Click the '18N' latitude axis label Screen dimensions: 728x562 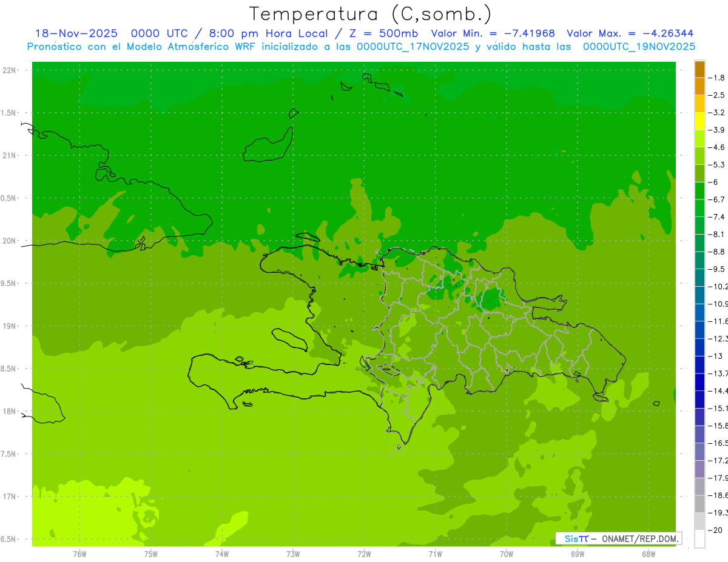pyautogui.click(x=9, y=411)
